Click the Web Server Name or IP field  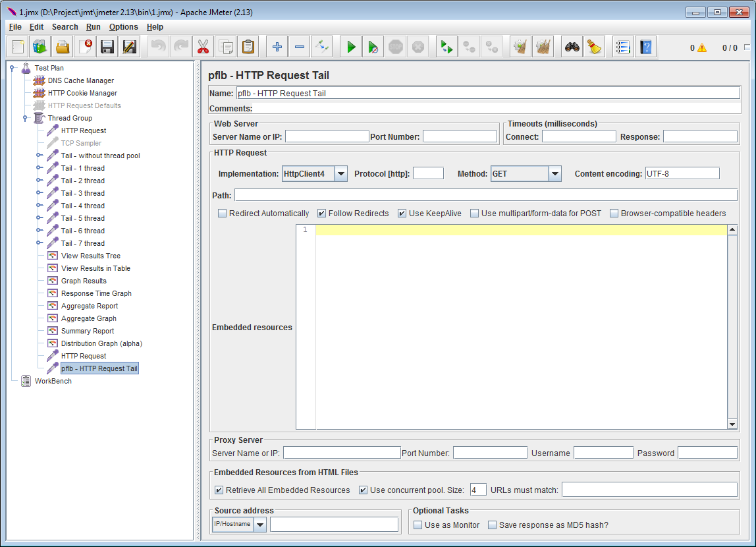coord(327,136)
